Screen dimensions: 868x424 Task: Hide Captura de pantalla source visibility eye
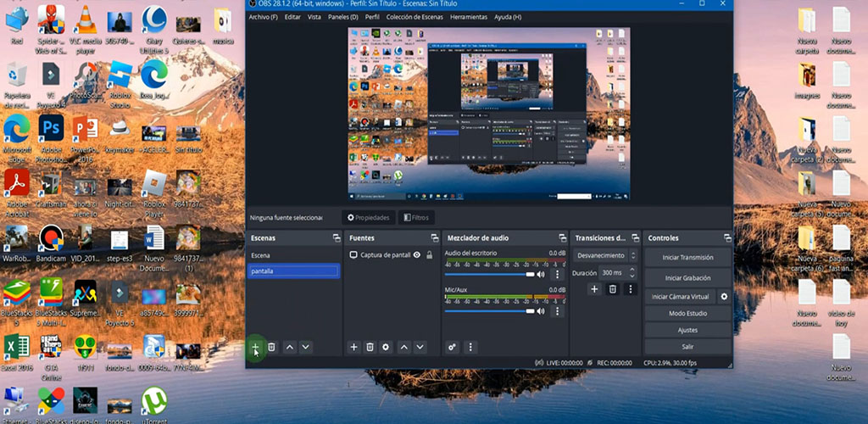tap(417, 255)
